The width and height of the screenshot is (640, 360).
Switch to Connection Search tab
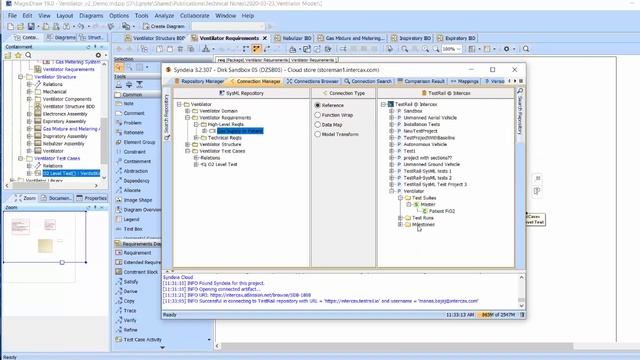point(368,81)
